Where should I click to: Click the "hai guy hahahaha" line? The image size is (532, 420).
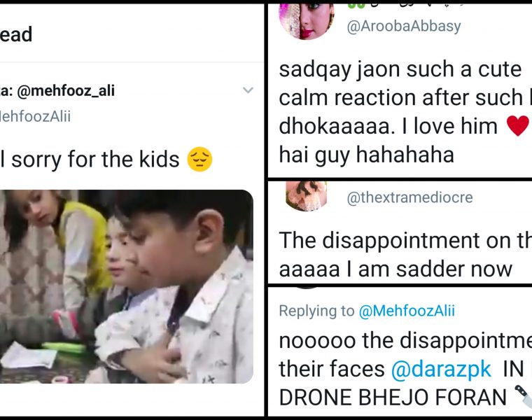point(366,154)
